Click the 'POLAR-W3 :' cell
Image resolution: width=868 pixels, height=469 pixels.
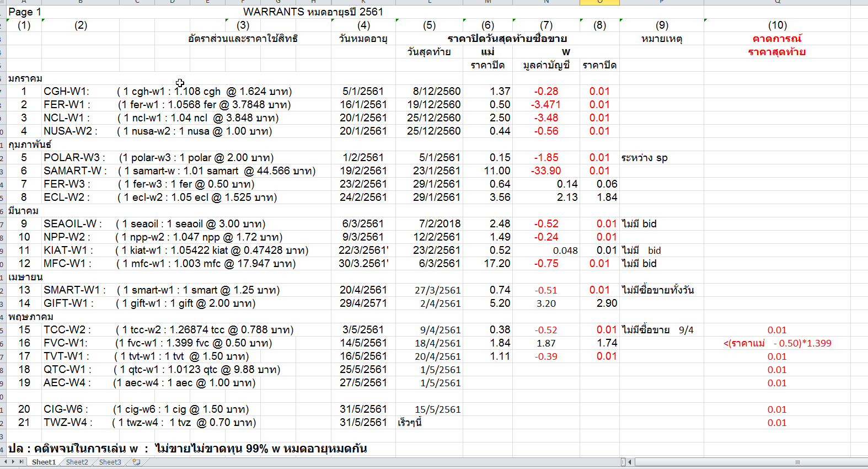pos(74,157)
